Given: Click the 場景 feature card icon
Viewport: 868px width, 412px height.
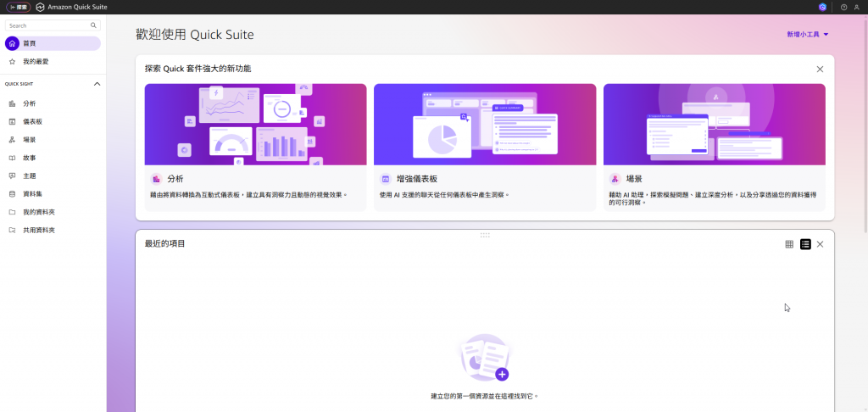Looking at the screenshot, I should [615, 179].
